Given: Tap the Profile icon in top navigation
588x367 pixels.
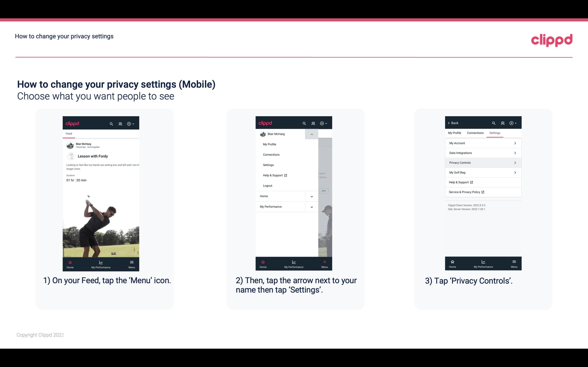Looking at the screenshot, I should pyautogui.click(x=121, y=123).
